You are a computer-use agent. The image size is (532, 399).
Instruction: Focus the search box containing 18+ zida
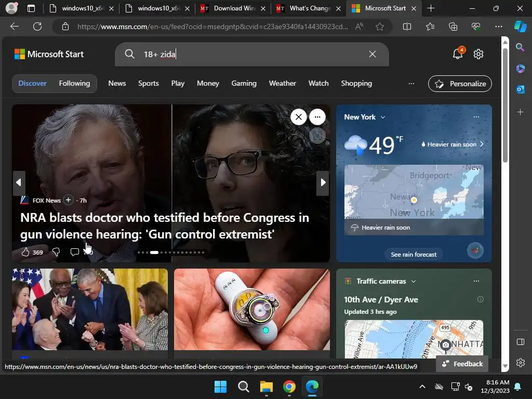click(252, 54)
